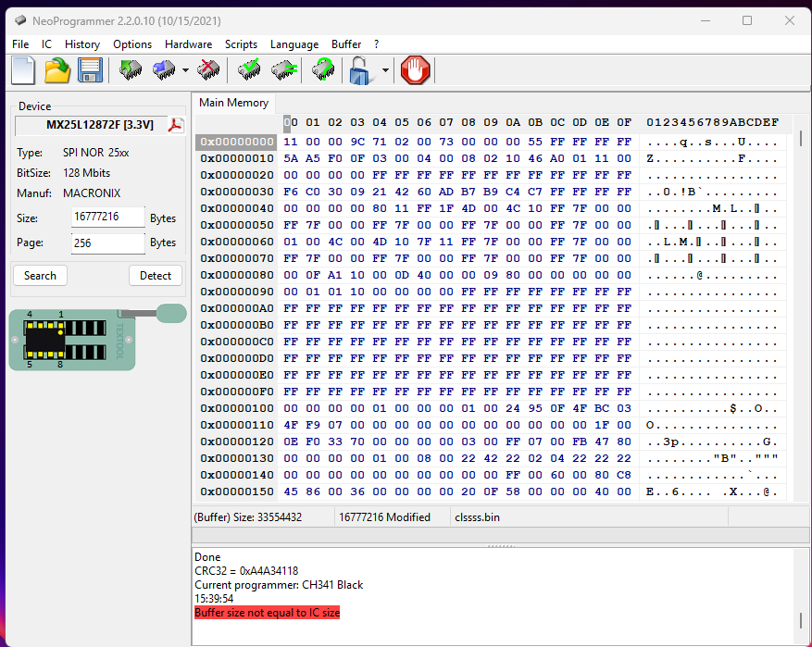Close the NeoProgrammer window
Viewport: 812px width, 647px height.
click(790, 20)
